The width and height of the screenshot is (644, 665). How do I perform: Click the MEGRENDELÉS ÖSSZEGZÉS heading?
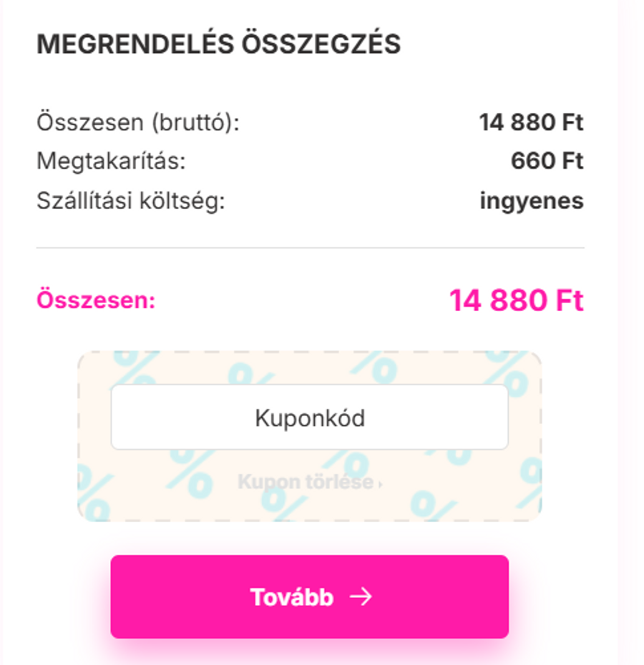coord(220,43)
